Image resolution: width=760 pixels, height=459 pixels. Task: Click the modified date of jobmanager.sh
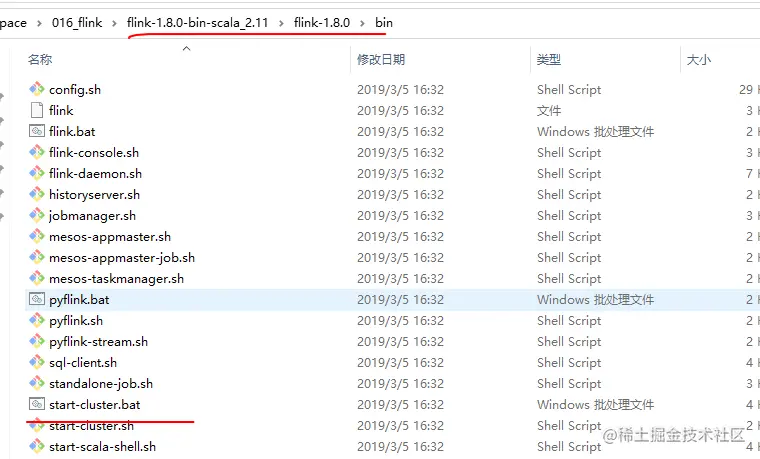tap(400, 216)
